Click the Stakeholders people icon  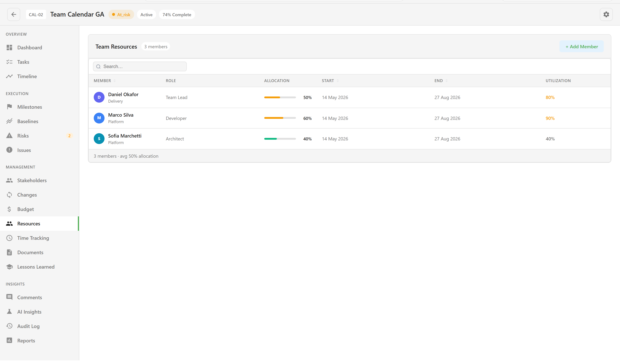point(9,181)
